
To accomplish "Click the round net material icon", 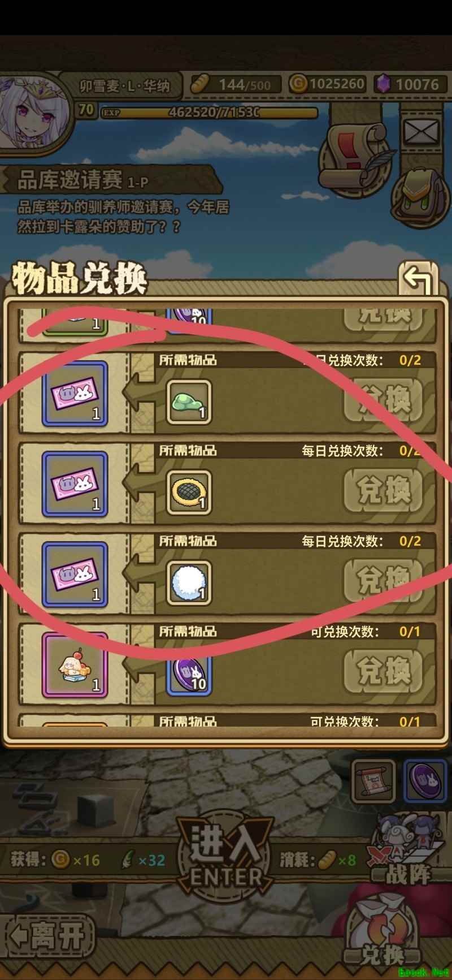I will coord(189,493).
